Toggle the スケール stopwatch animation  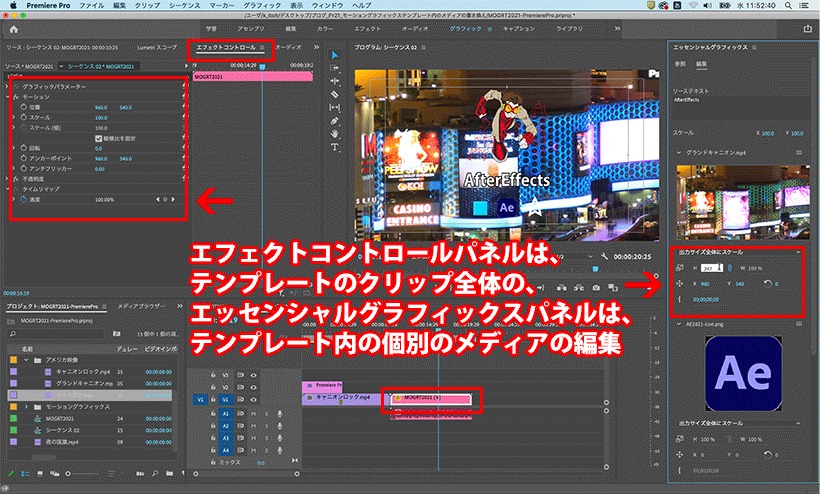click(24, 118)
